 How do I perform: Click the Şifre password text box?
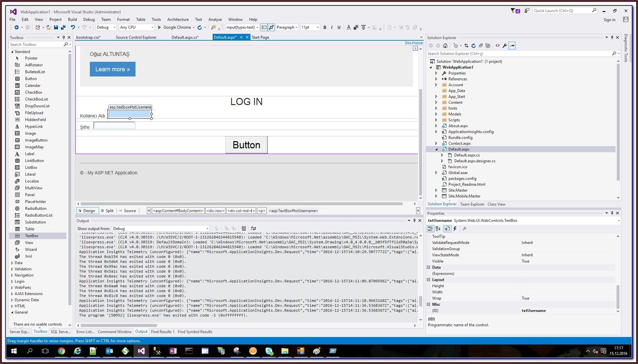tap(114, 126)
